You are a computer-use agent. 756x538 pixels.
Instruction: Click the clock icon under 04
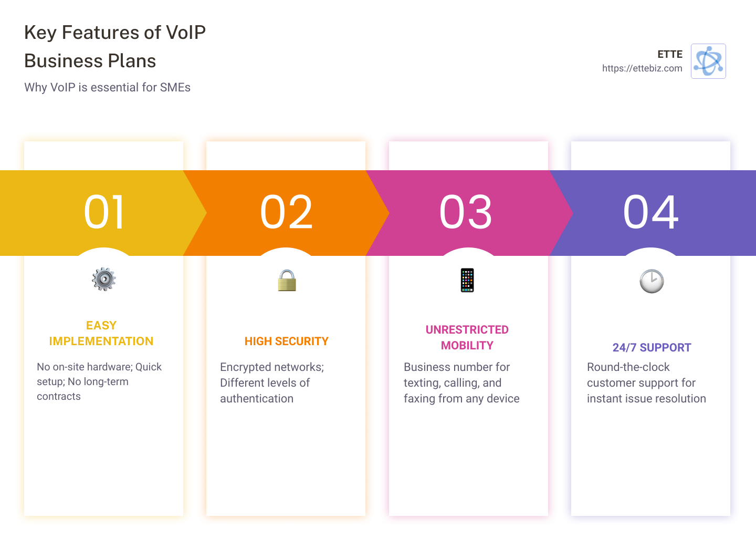click(652, 281)
